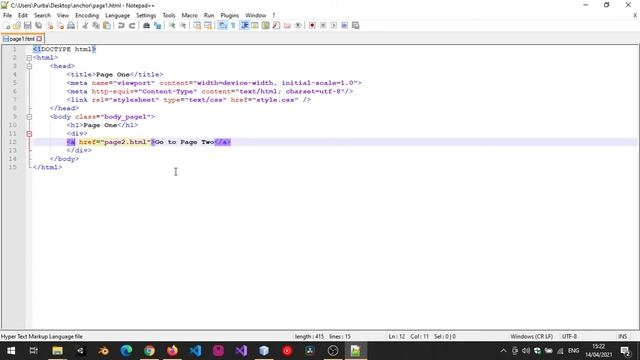Viewport: 640px width, 360px height.
Task: Open the Replace dialog toolbar icon
Action: 157,25
